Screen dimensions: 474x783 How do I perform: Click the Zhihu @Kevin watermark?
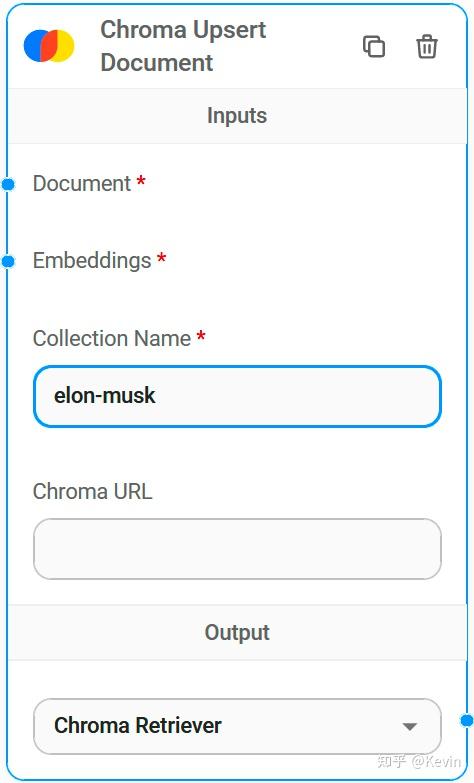point(419,761)
